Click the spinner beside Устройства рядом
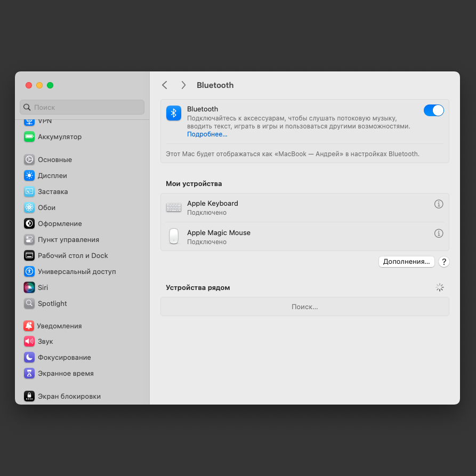The image size is (476, 476). pos(440,287)
